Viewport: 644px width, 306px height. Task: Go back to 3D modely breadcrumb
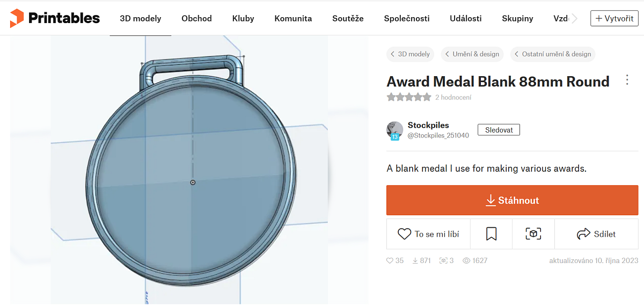[x=410, y=54]
